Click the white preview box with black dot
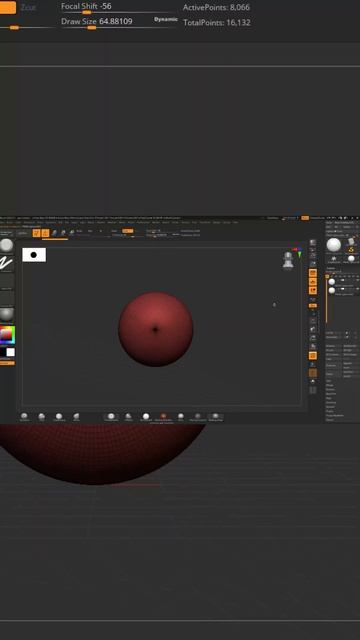Image resolution: width=360 pixels, height=640 pixels. pyautogui.click(x=34, y=255)
